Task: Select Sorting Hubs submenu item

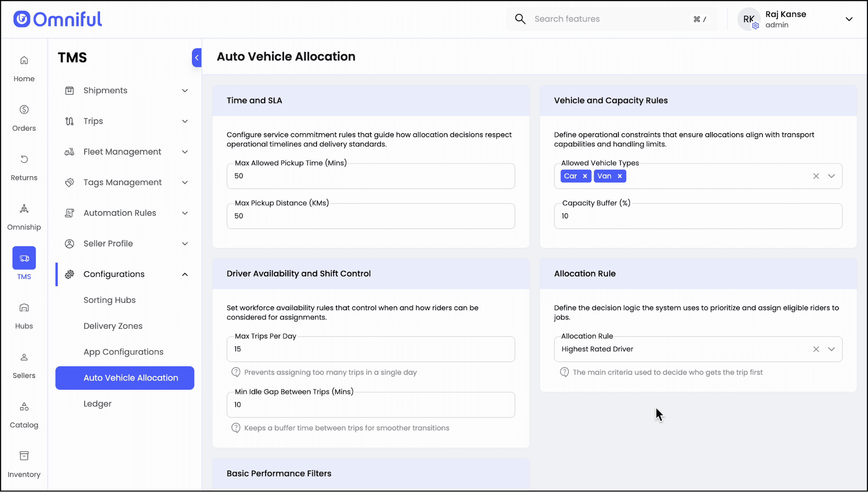Action: 109,300
